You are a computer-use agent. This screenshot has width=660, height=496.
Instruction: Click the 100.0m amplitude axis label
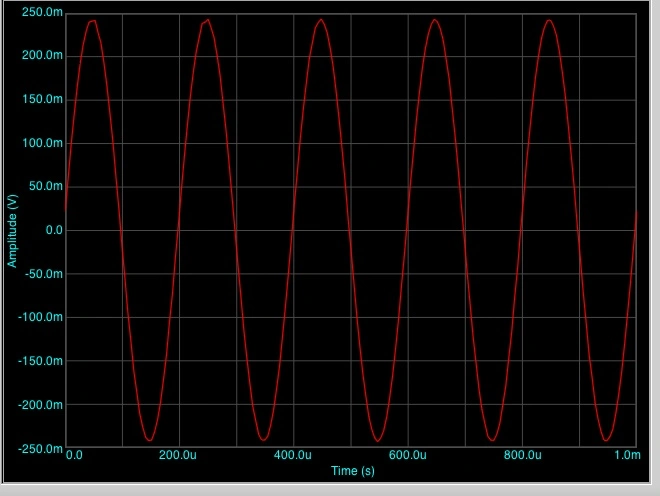[42, 143]
